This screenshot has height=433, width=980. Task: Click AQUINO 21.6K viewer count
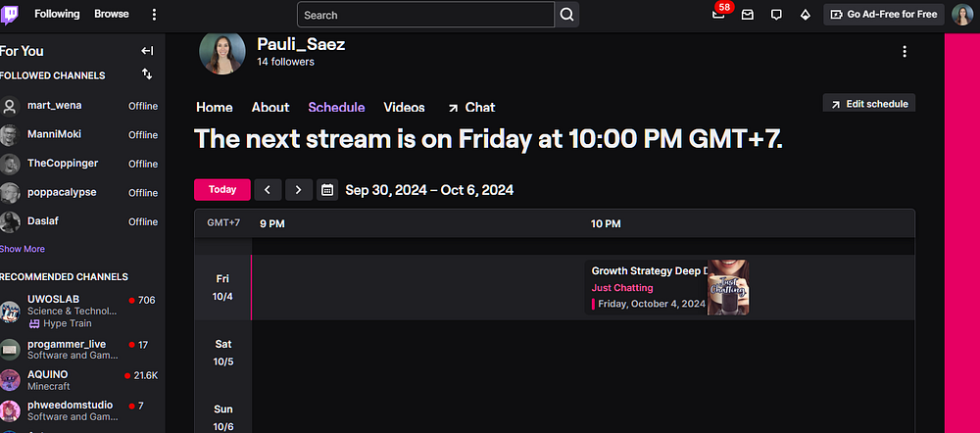[141, 375]
